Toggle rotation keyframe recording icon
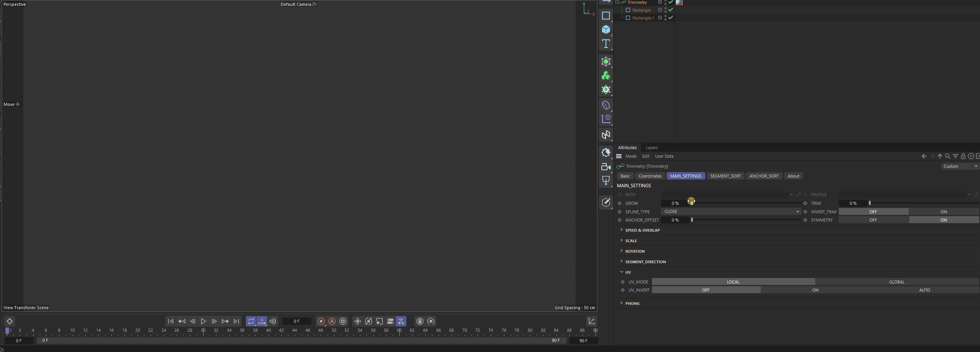 point(369,321)
